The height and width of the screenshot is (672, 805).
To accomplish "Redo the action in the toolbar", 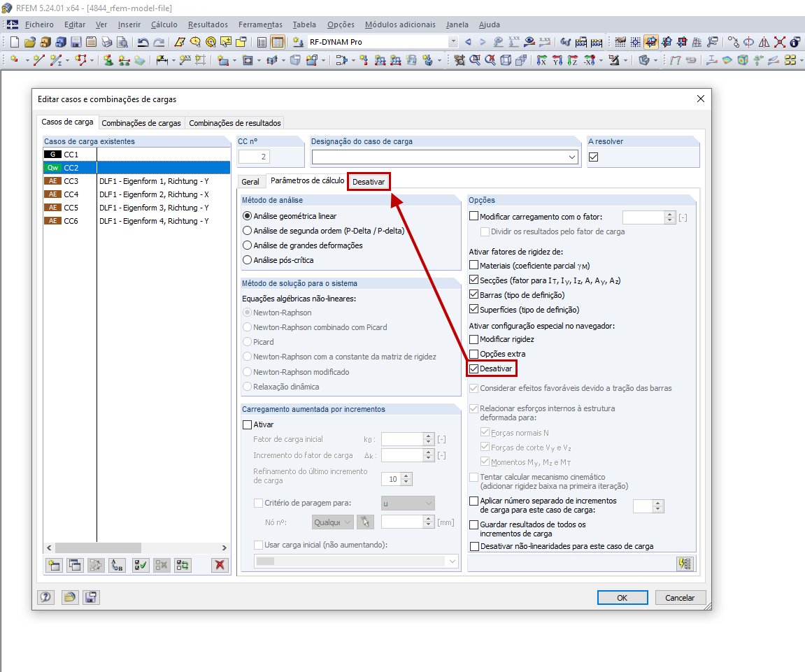I will coord(159,42).
